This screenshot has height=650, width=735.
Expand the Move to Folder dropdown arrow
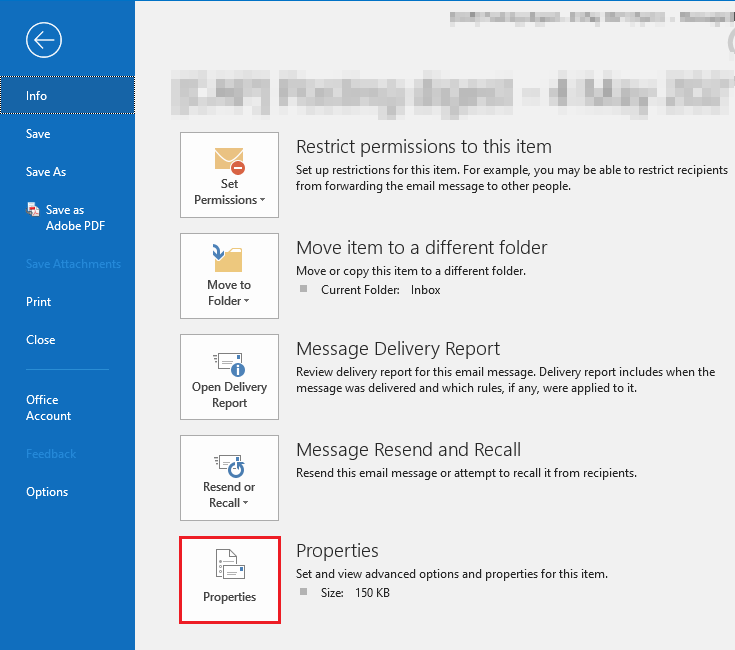[x=246, y=301]
